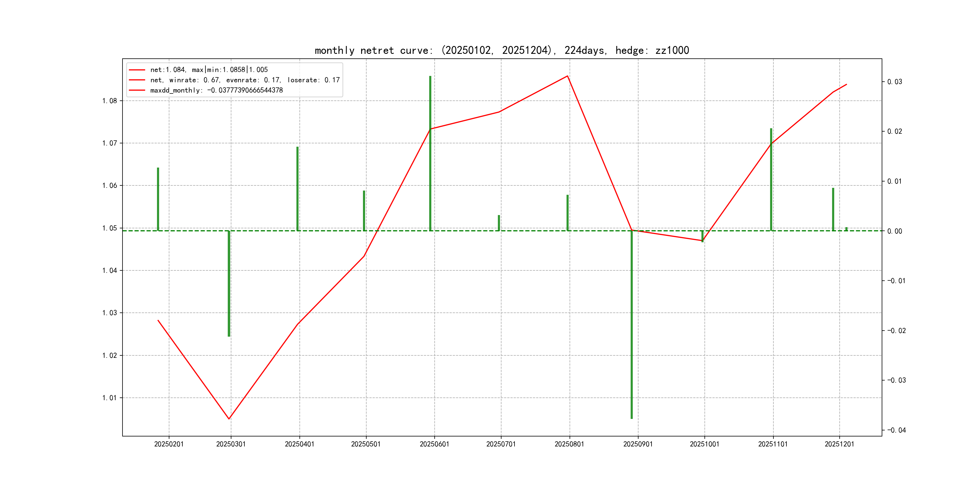This screenshot has width=980, height=490.
Task: Click the 20251201 x-axis tick label
Action: (839, 444)
